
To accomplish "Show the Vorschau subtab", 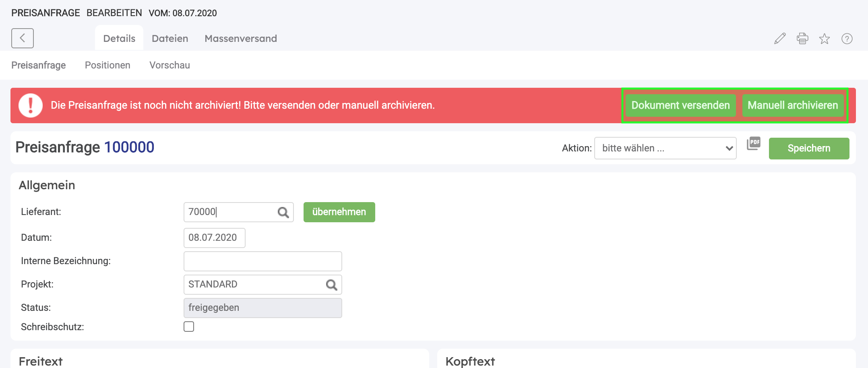I will click(x=169, y=65).
